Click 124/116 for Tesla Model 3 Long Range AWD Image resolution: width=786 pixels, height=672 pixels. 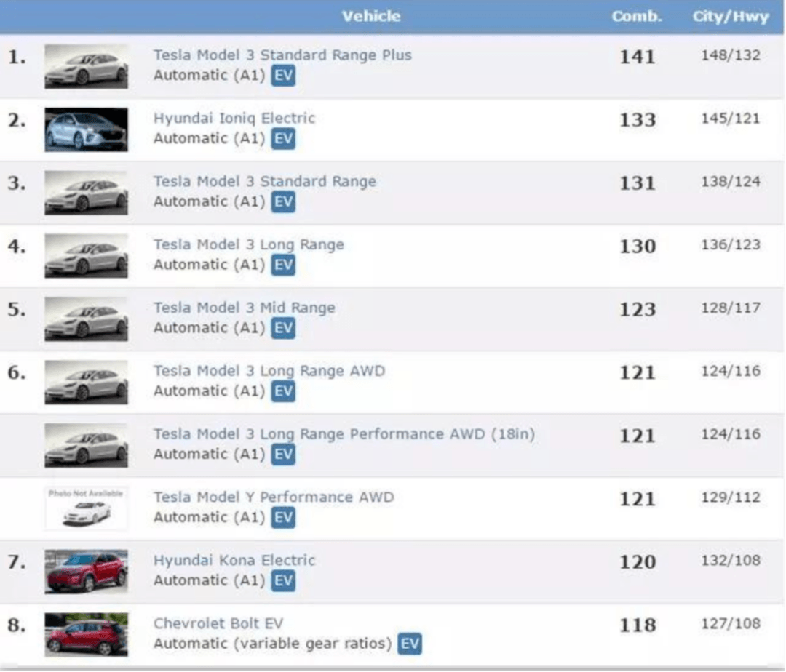pos(731,371)
